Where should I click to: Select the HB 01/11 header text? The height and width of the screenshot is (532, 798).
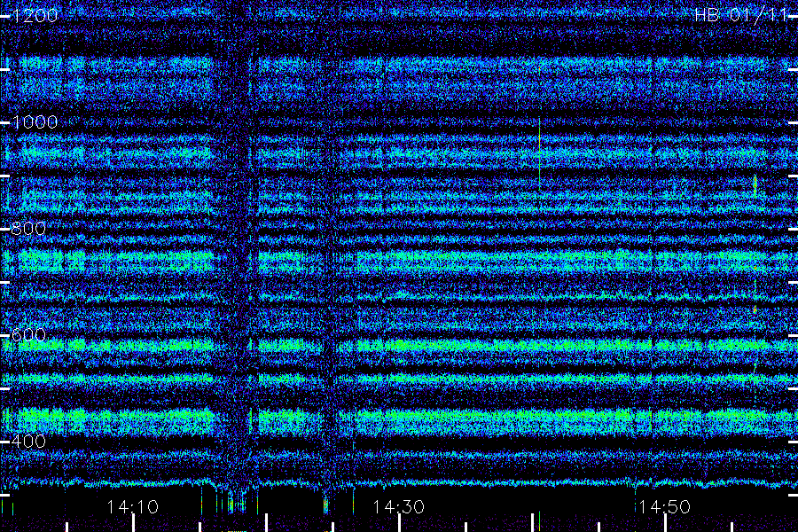pos(741,15)
